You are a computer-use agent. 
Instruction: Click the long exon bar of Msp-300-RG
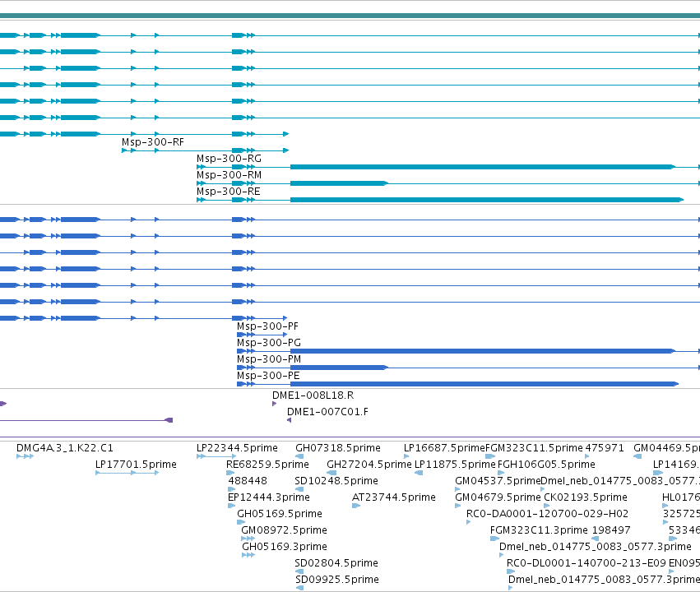(482, 167)
